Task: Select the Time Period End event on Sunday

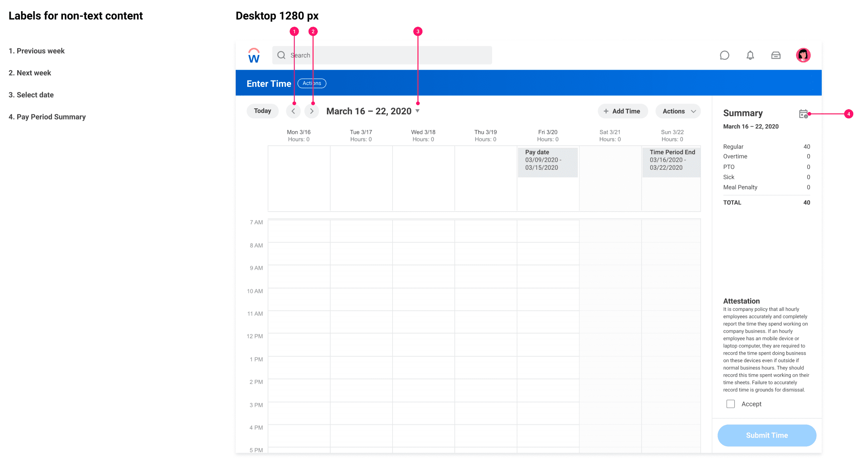Action: (x=671, y=162)
